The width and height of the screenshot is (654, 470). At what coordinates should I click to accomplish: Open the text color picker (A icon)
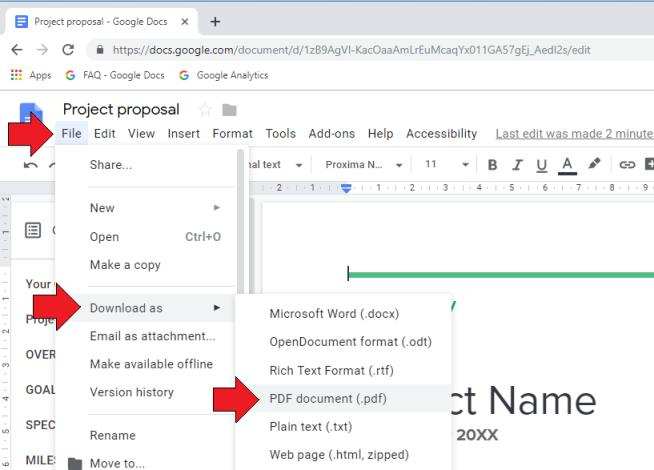pyautogui.click(x=567, y=165)
